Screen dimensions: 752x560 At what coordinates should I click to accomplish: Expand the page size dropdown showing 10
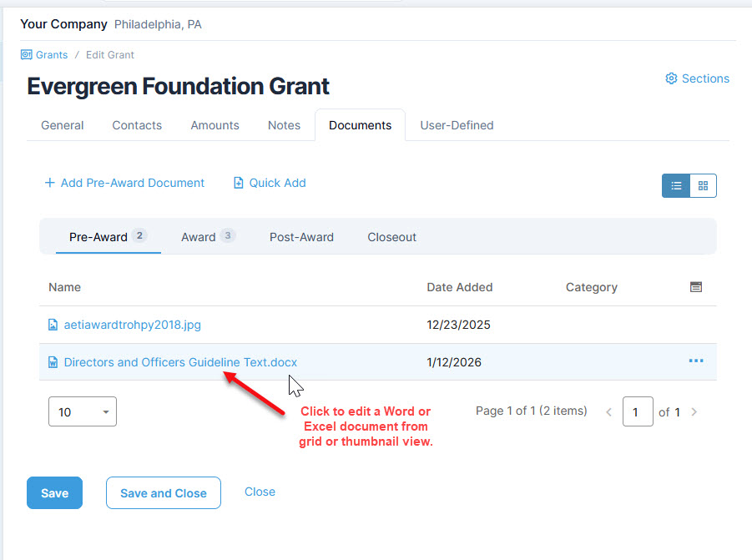pos(83,412)
